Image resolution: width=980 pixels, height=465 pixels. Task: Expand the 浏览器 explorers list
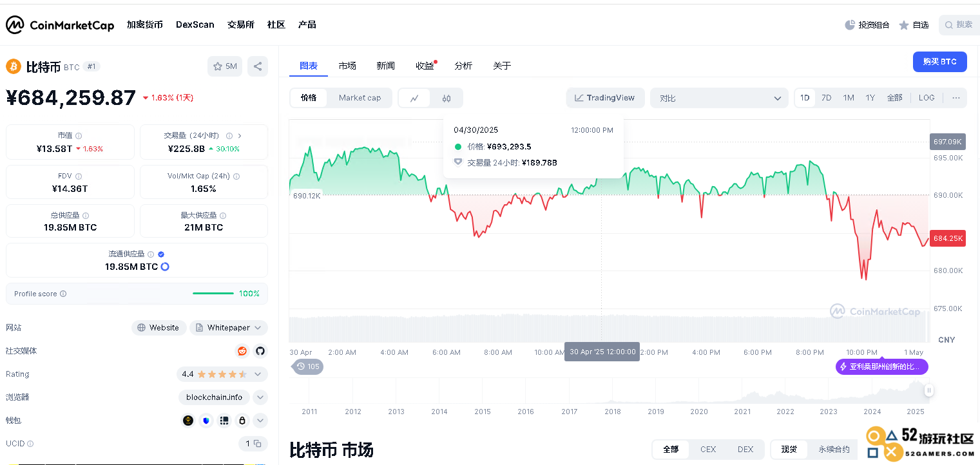click(260, 397)
